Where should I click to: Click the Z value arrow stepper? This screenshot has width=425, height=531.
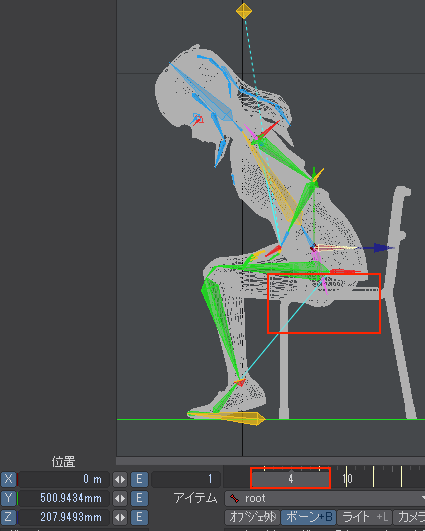[x=120, y=517]
